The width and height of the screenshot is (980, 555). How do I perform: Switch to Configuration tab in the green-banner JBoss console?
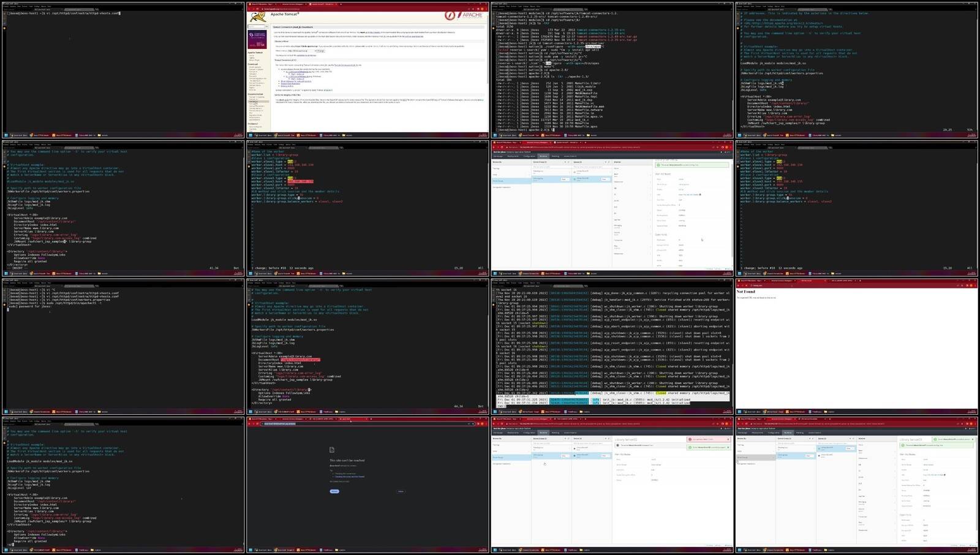[529, 156]
